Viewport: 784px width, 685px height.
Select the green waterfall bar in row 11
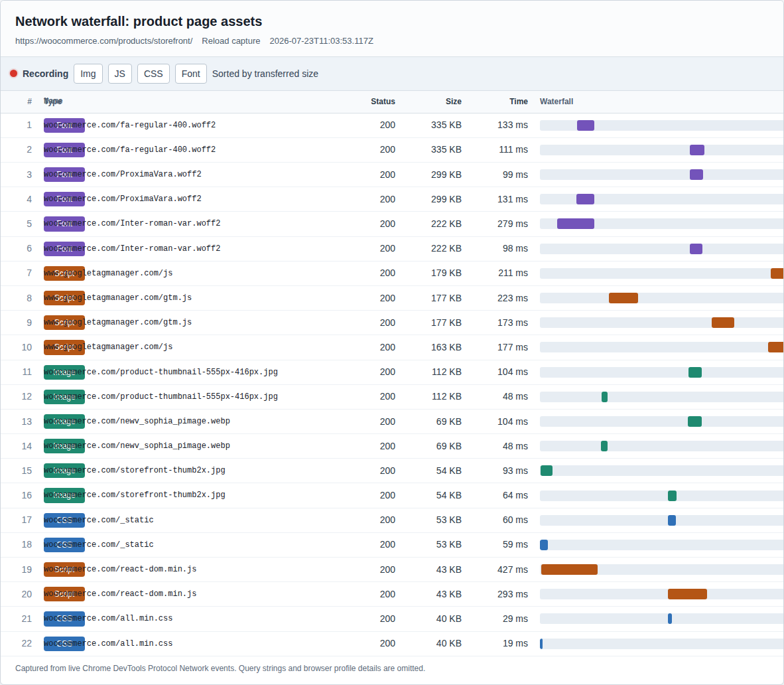point(695,372)
